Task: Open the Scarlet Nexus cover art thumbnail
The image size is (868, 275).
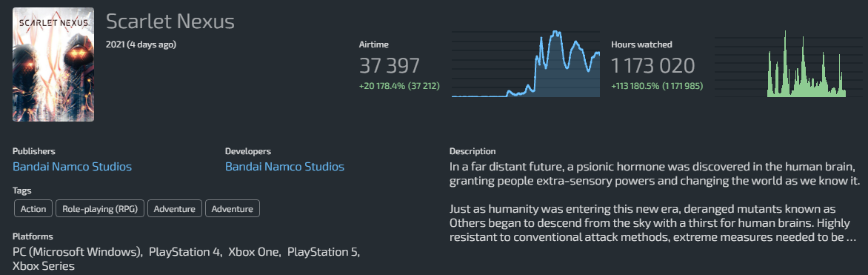Action: tap(53, 64)
